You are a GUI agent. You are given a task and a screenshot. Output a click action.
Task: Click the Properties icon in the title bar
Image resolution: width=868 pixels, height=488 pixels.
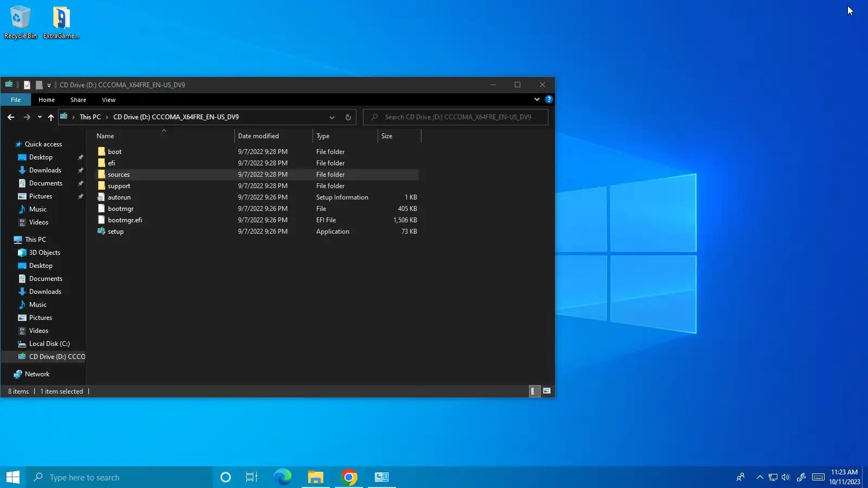pos(27,85)
